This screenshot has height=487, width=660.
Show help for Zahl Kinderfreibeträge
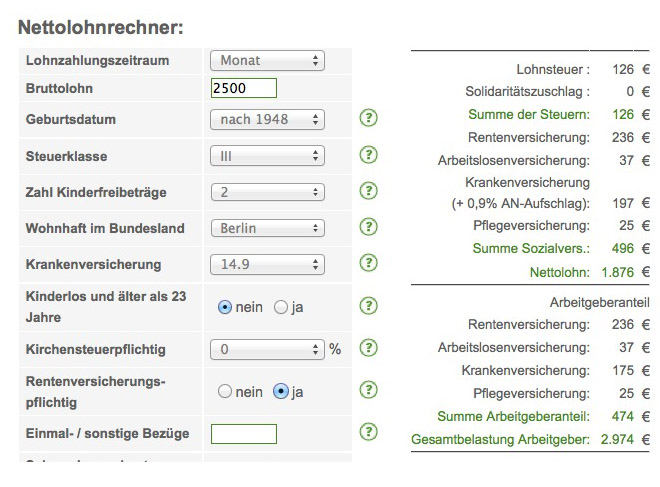[x=368, y=191]
